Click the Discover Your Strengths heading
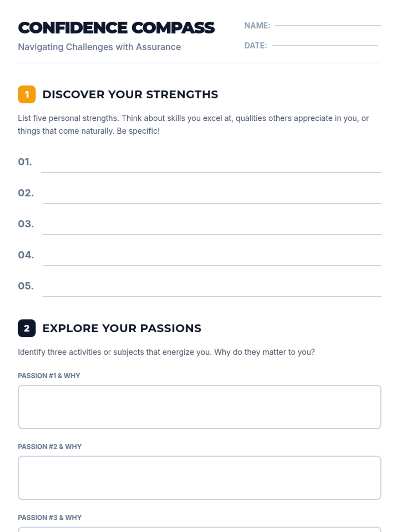This screenshot has height=532, width=399. pos(130,94)
